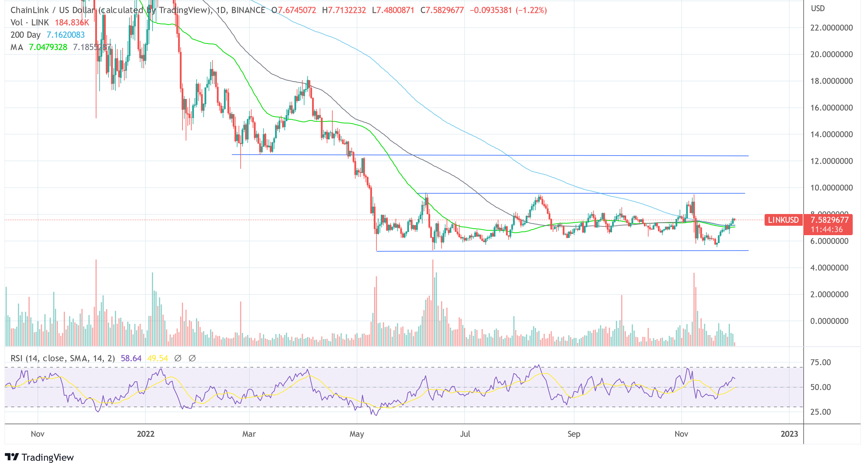Click the 18.0000000 price axis label

pyautogui.click(x=832, y=81)
